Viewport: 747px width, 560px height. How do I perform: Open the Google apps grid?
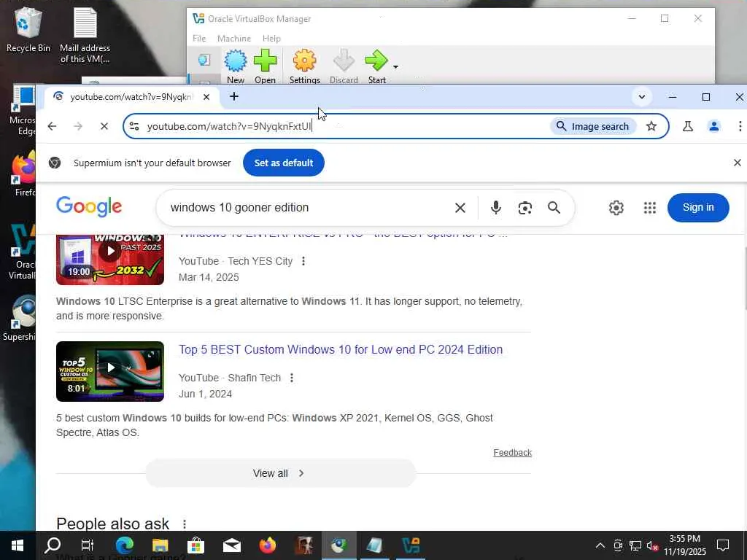pos(650,208)
